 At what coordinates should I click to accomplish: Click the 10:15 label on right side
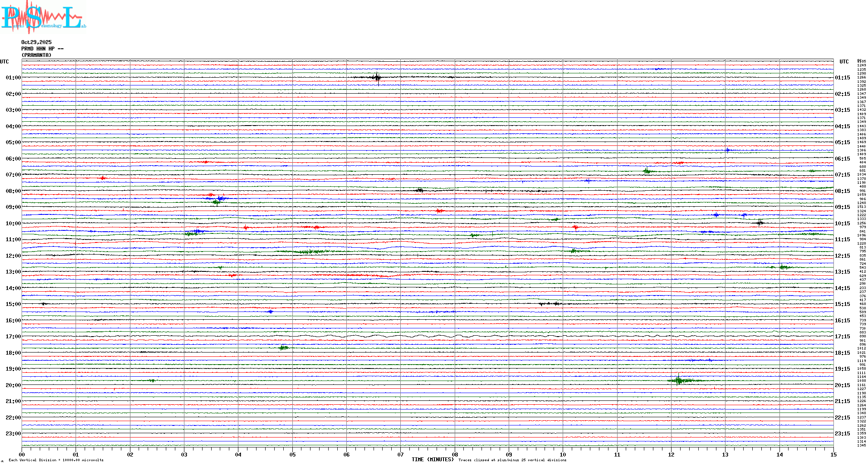pos(842,224)
